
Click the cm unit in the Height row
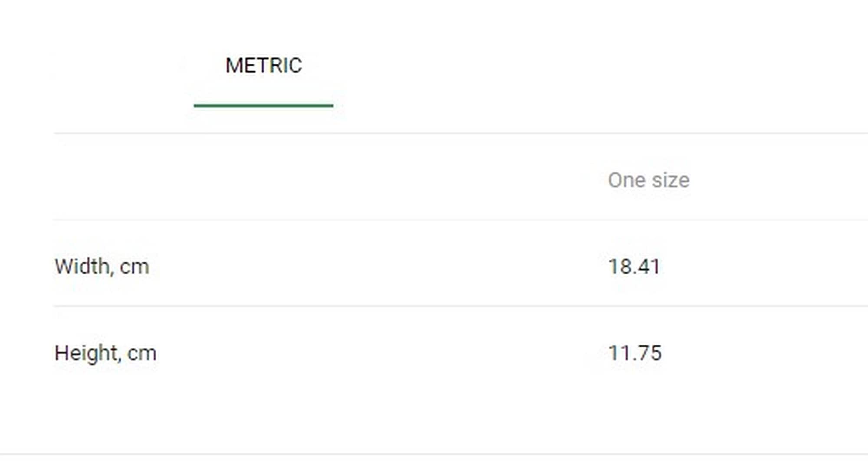point(142,354)
